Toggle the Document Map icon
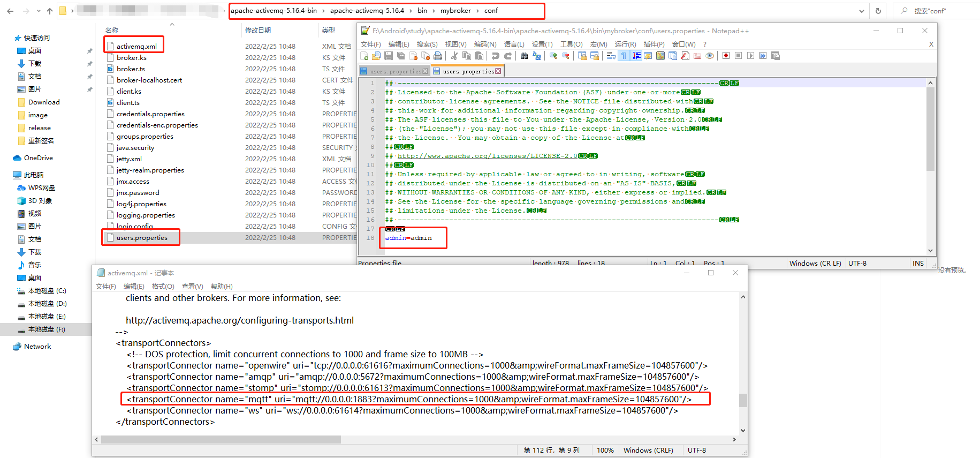The width and height of the screenshot is (980, 458). [x=660, y=56]
